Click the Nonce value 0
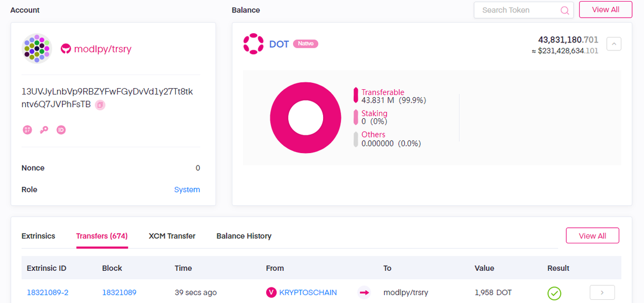Viewport: 644px width, 303px height. tap(198, 168)
